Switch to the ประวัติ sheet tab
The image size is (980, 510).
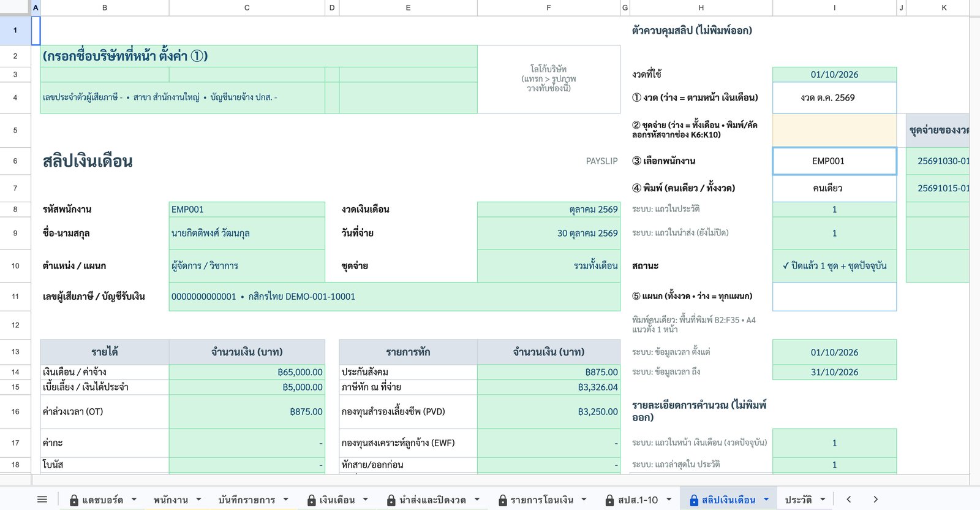(x=799, y=500)
